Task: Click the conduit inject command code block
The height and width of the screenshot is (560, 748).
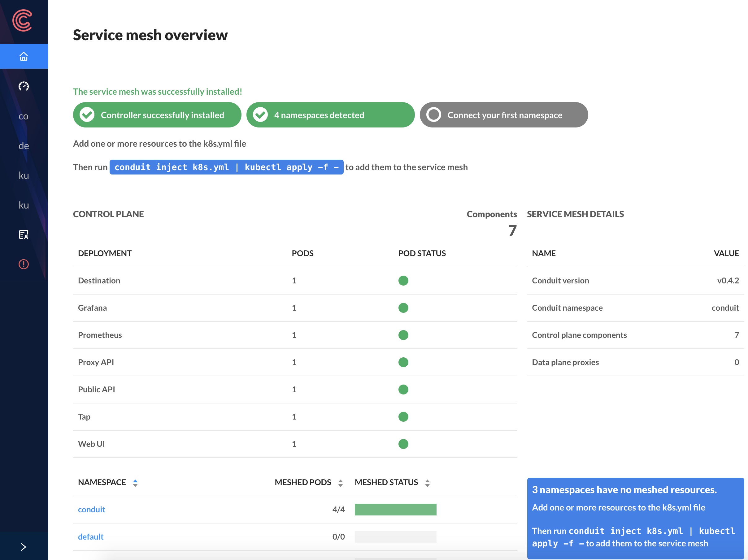Action: click(226, 167)
